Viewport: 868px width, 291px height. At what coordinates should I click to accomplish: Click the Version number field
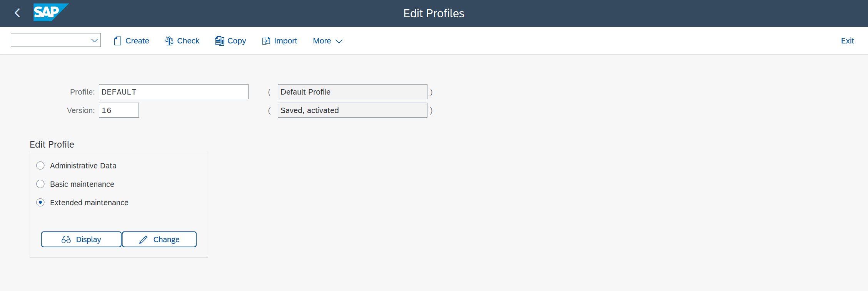pyautogui.click(x=119, y=110)
